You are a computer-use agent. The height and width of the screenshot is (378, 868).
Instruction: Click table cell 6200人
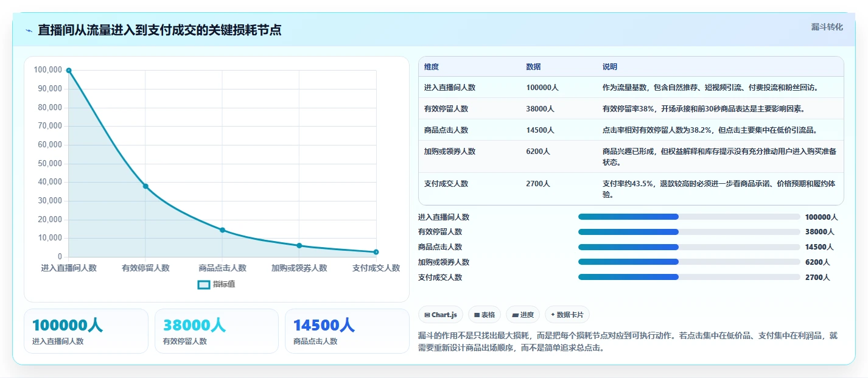click(x=538, y=152)
